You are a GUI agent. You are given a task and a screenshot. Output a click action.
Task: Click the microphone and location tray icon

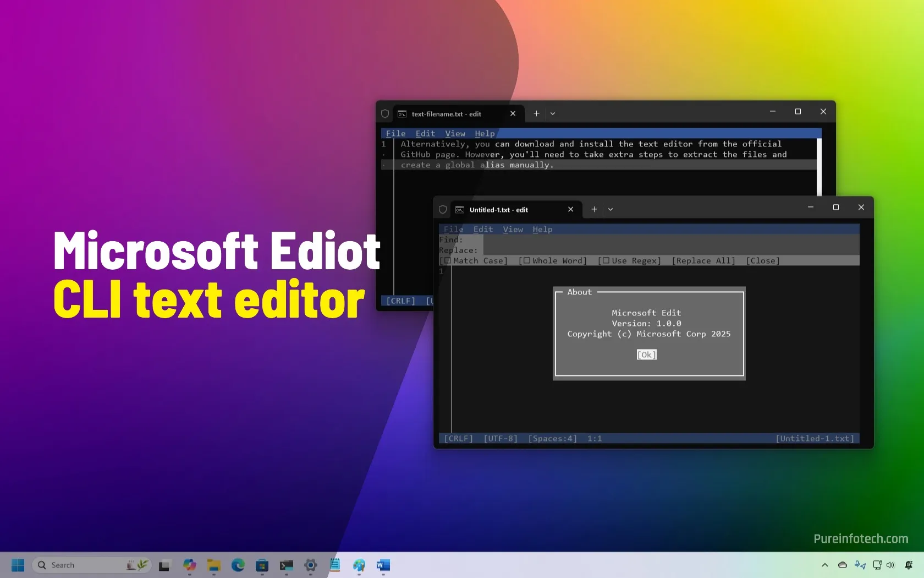tap(860, 565)
